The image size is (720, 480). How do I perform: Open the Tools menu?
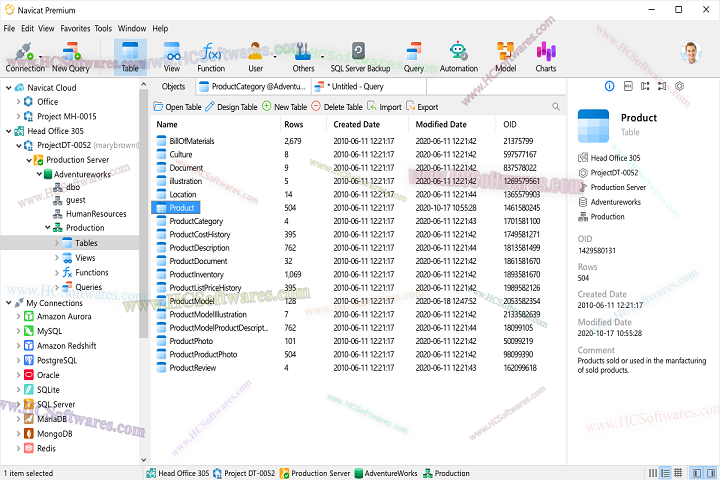point(103,28)
